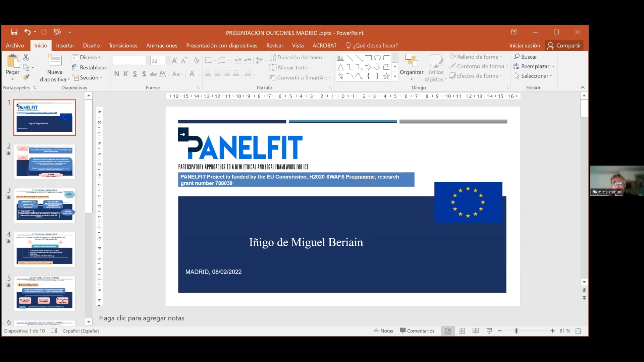Screen dimensions: 644x362
Task: Open the Seleccionar dropdown
Action: click(533, 76)
